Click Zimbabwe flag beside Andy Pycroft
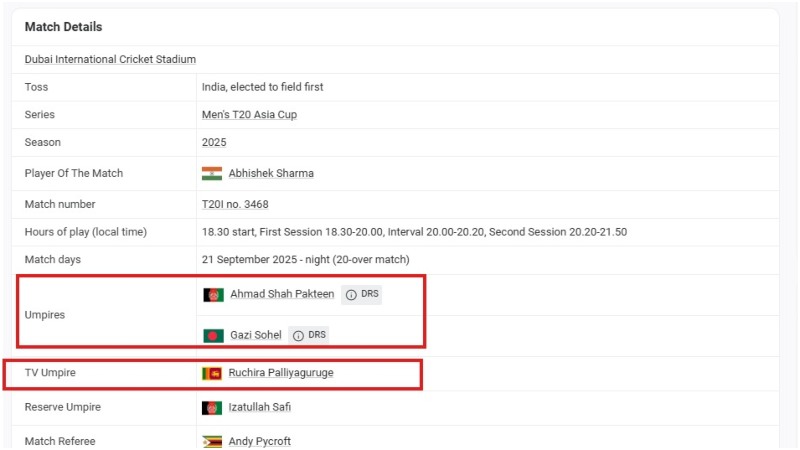The width and height of the screenshot is (800, 450). pos(212,441)
